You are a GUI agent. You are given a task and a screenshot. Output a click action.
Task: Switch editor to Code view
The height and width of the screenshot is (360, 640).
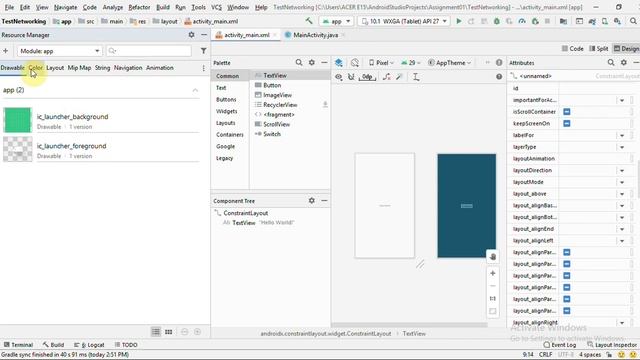coord(572,49)
